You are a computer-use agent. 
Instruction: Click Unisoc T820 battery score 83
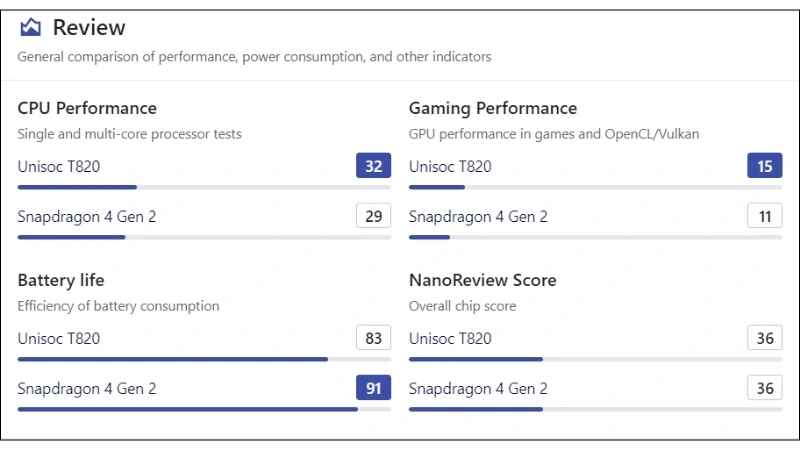[373, 338]
